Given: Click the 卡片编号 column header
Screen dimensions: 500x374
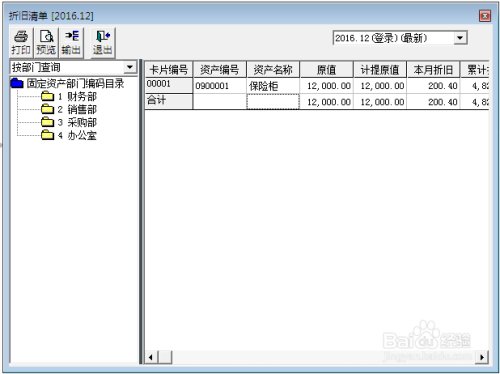Looking at the screenshot, I should pyautogui.click(x=169, y=70).
